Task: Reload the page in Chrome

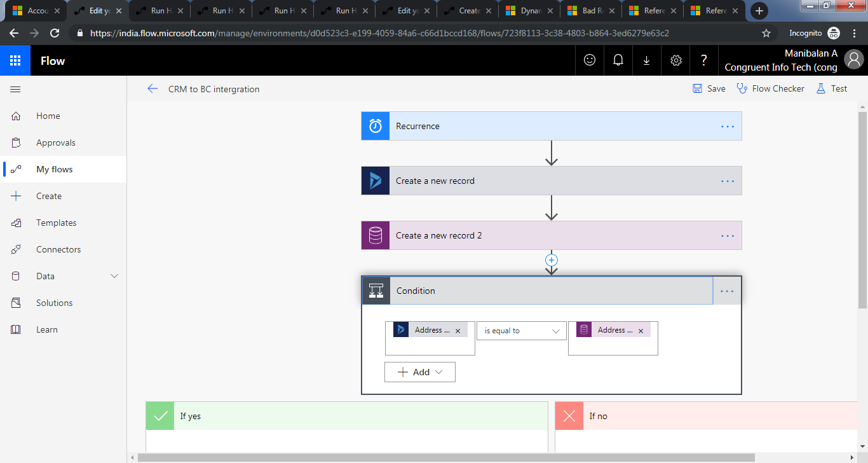Action: [55, 33]
